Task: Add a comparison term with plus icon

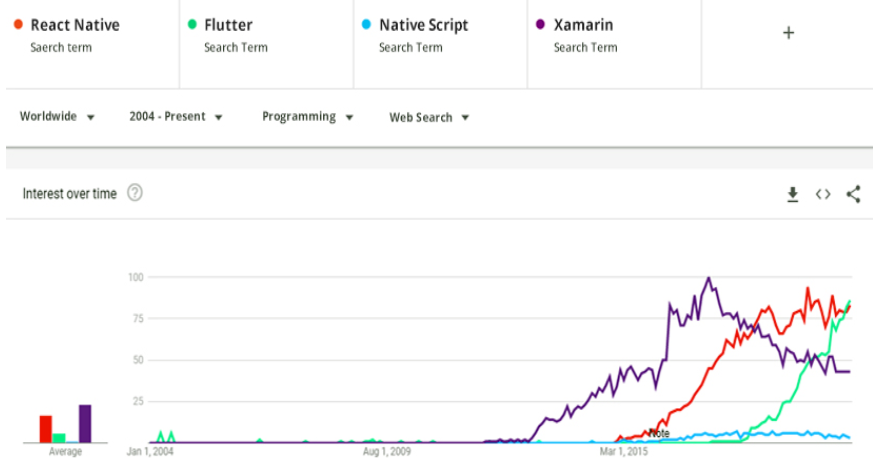Action: (x=788, y=33)
